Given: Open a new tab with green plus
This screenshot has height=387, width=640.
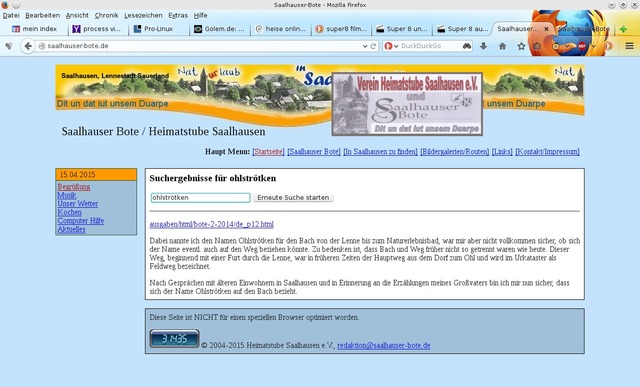Looking at the screenshot, I should (623, 29).
